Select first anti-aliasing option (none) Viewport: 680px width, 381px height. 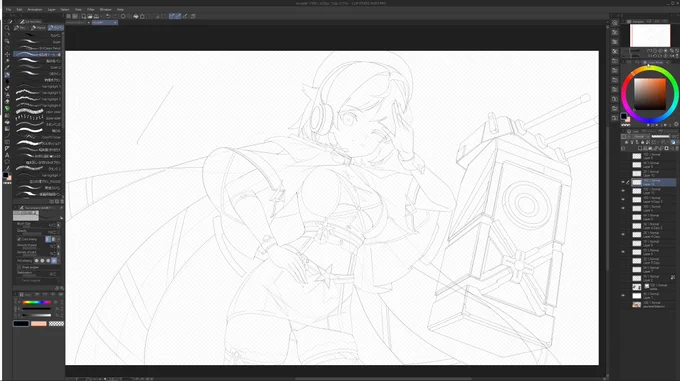[x=36, y=260]
